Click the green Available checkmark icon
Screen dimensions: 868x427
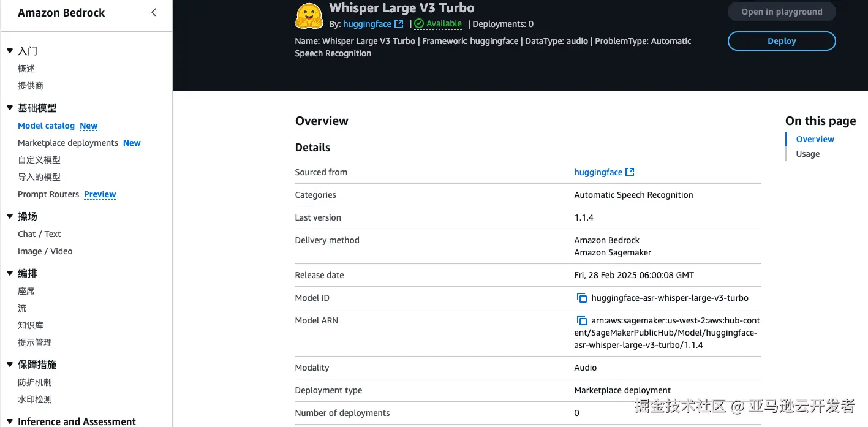point(419,24)
